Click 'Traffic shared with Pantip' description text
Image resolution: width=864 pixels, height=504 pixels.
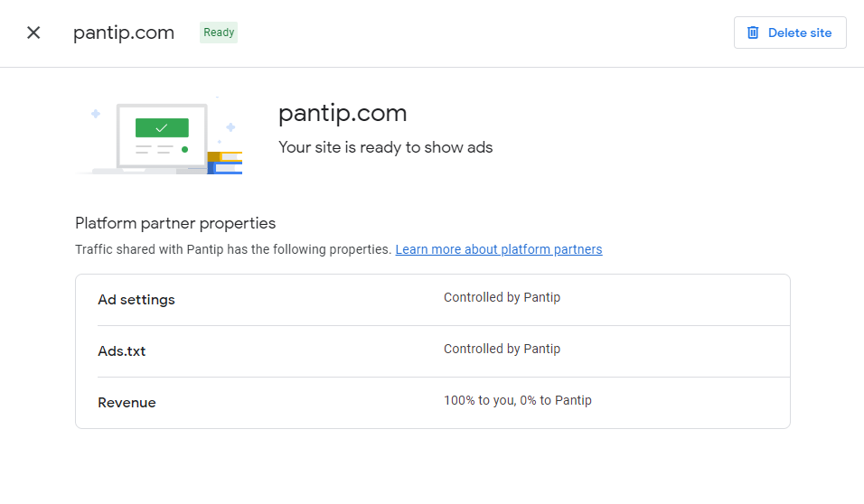(233, 249)
